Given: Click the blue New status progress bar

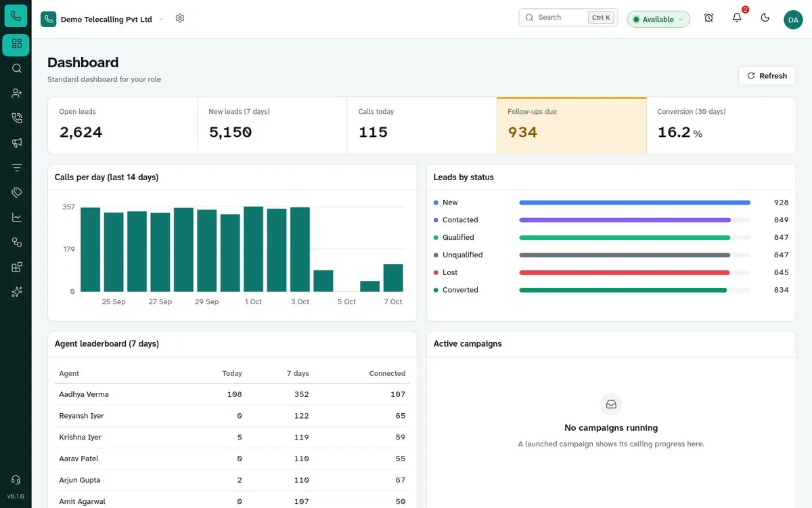Looking at the screenshot, I should (635, 203).
